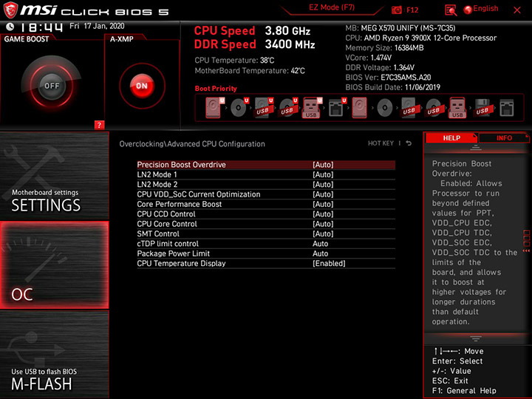Take a screenshot with the F12 camera icon
The image size is (532, 399).
tap(397, 10)
